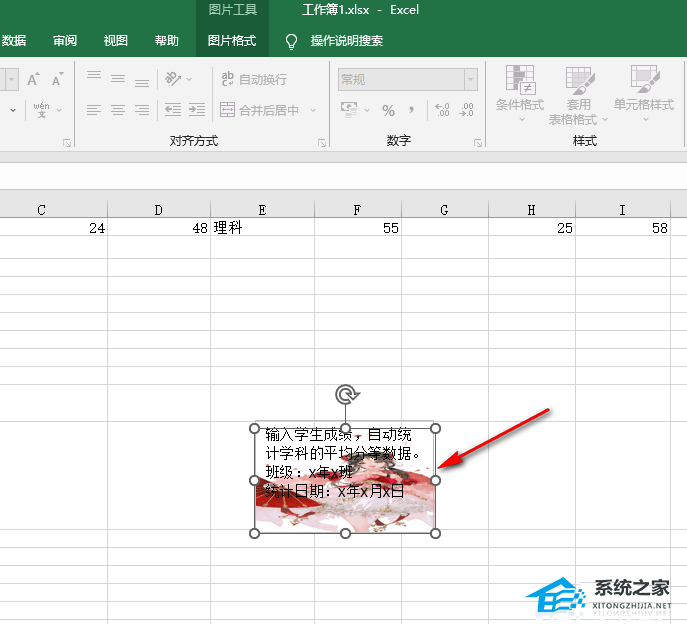Viewport: 687px width, 624px height.
Task: Click the increase decimal places icon
Action: 441,110
